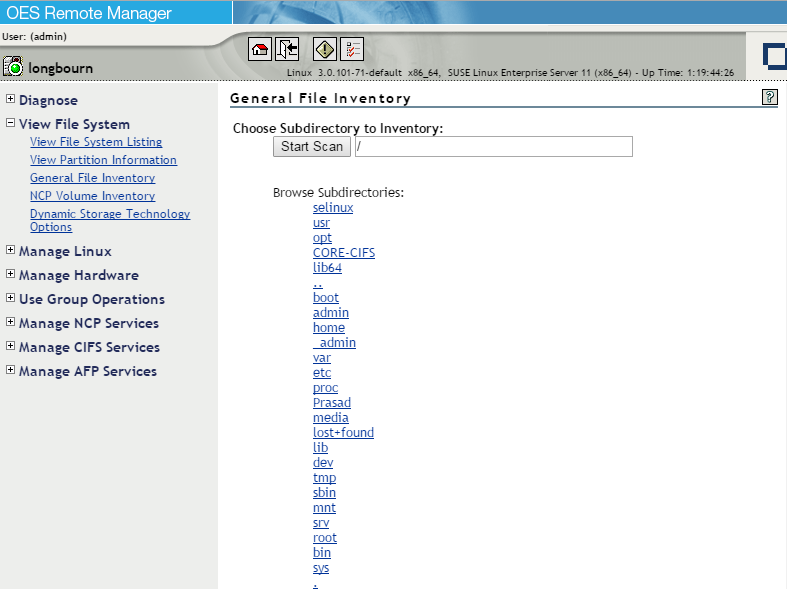Browse the media subdirectory
The height and width of the screenshot is (589, 787).
point(331,417)
